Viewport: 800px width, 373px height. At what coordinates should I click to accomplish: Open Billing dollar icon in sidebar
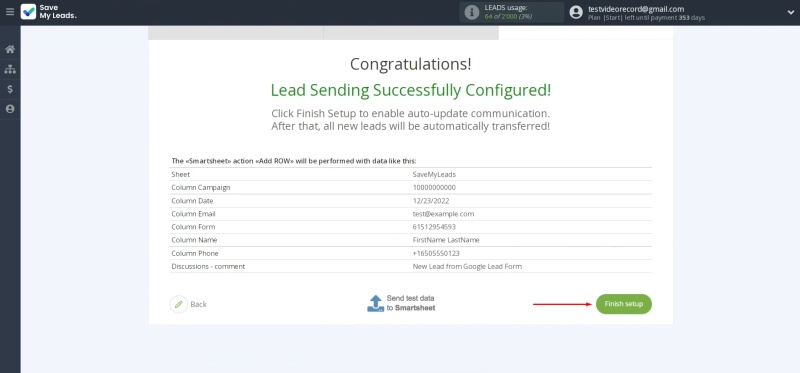(x=10, y=89)
